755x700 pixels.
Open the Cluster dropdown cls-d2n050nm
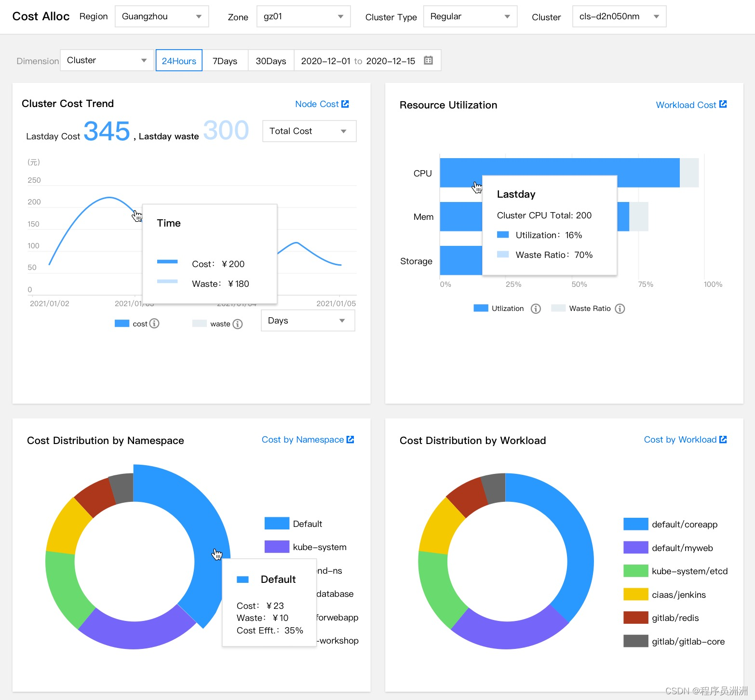point(619,16)
